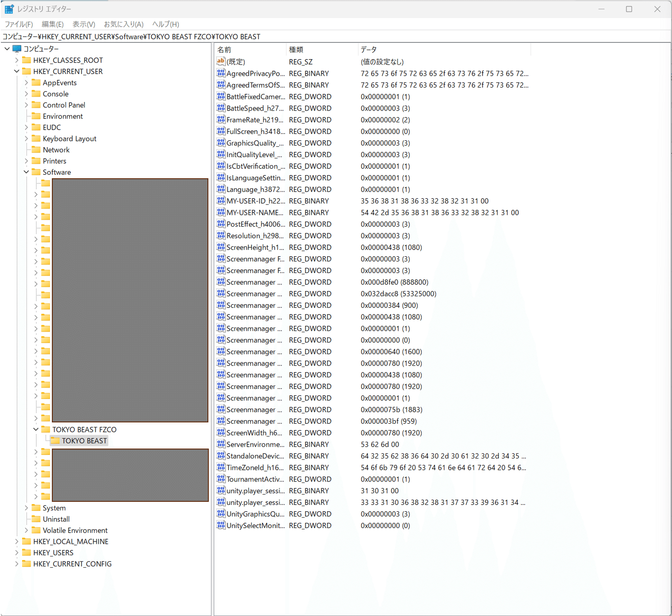The width and height of the screenshot is (672, 616).
Task: Select the BattleSpeed_h27... value name
Action: pyautogui.click(x=255, y=108)
